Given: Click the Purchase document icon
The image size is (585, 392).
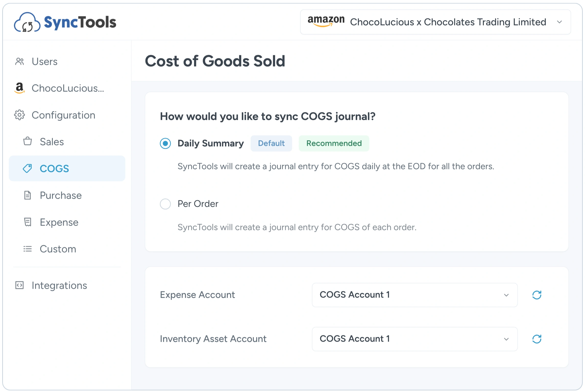Looking at the screenshot, I should [27, 196].
